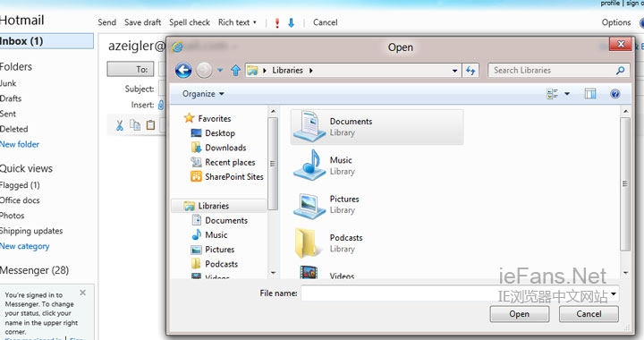Open Sent folder in Hotmail
Screen dimensions: 644x340
(8, 114)
